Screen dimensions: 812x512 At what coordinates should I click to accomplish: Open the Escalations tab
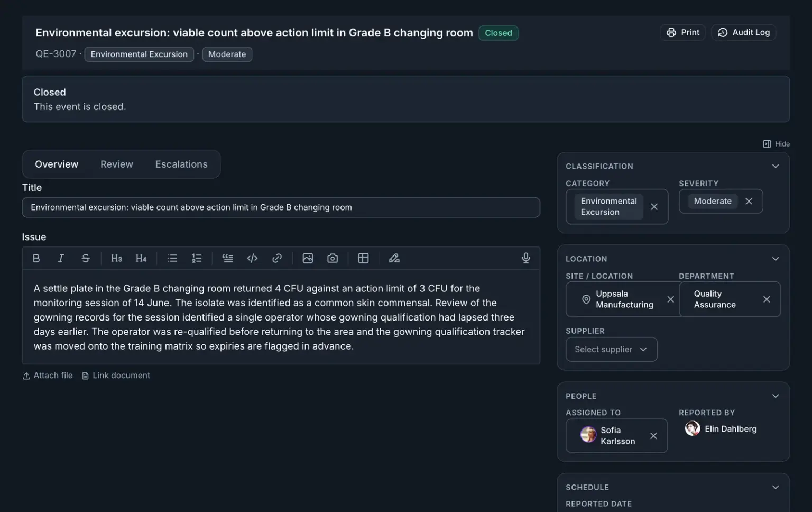(181, 164)
